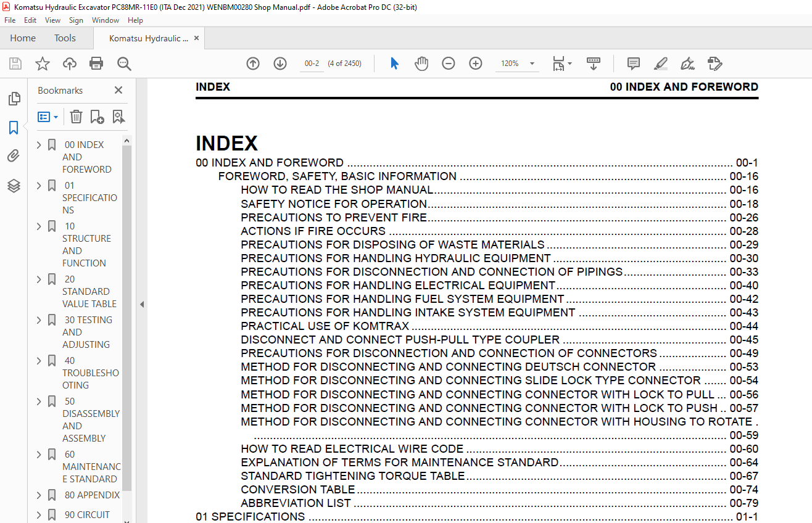Open page thumbnails panel icon
812x523 pixels.
(x=14, y=99)
